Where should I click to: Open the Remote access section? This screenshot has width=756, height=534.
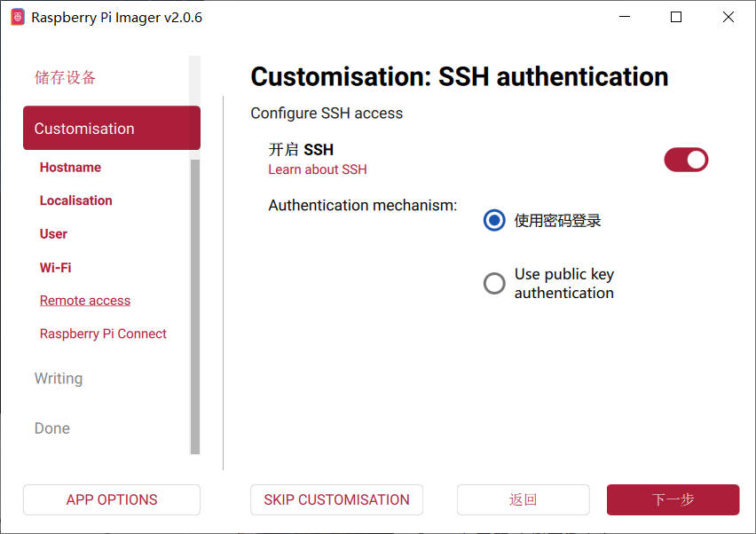[85, 301]
